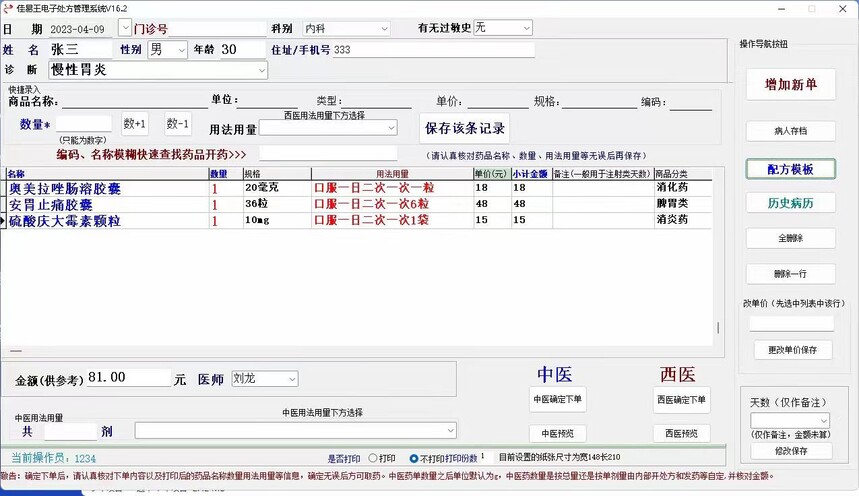This screenshot has width=859, height=496.
Task: Expand the 性别 gender dropdown
Action: click(181, 50)
